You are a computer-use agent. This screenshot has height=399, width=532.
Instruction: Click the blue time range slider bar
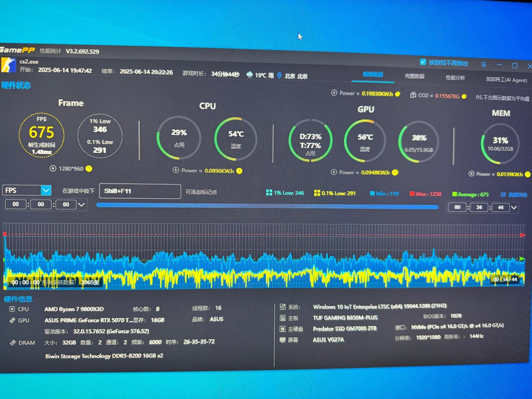click(x=267, y=206)
